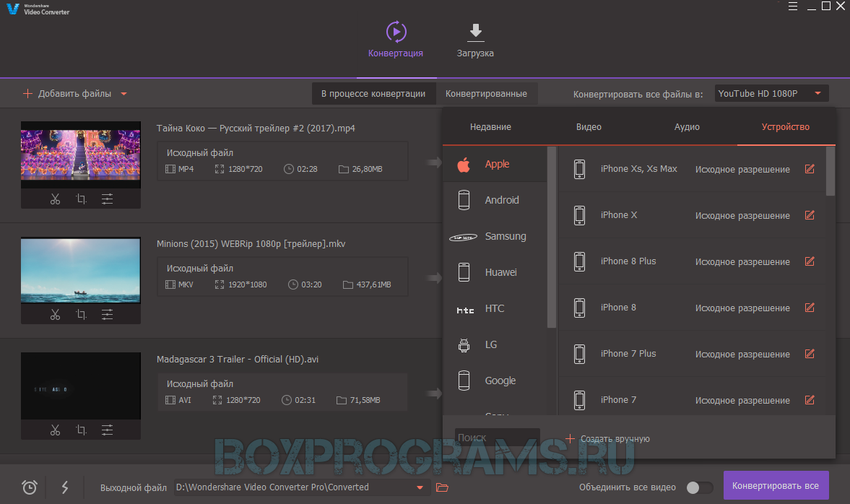Edit the iPhone 7 preset
This screenshot has height=504, width=850.
click(x=810, y=400)
